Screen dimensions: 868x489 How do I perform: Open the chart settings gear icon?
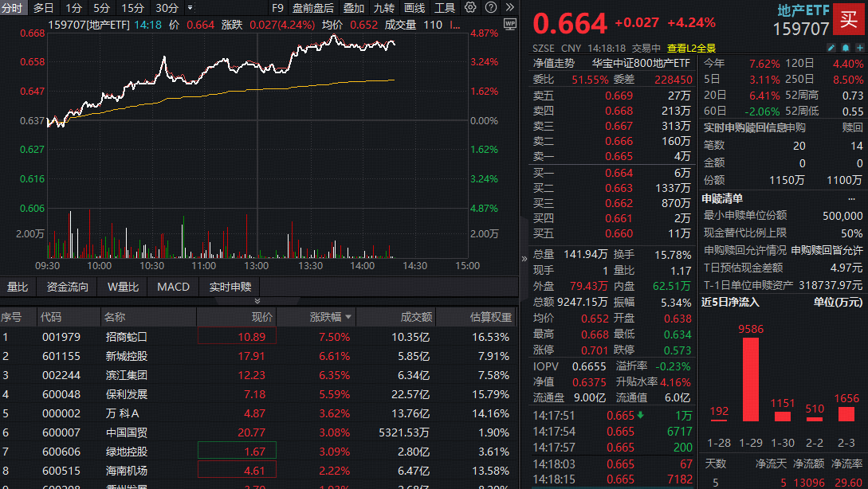tap(470, 8)
